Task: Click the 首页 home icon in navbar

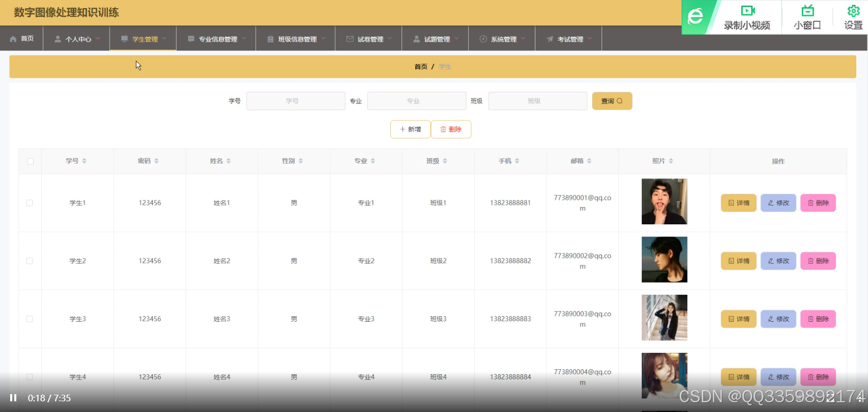Action: tap(13, 39)
